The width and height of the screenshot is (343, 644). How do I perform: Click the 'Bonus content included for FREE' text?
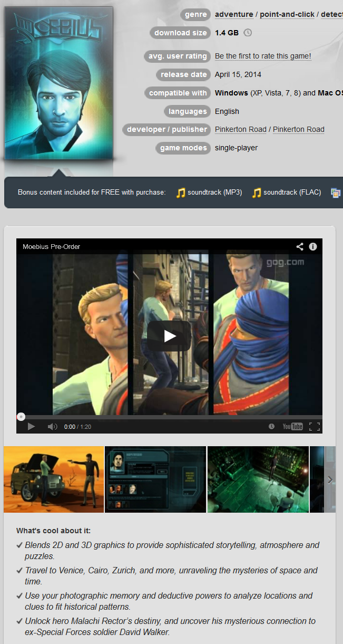[92, 193]
